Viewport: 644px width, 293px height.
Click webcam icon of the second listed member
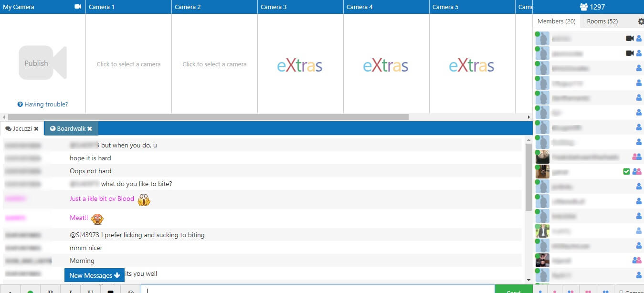point(629,53)
